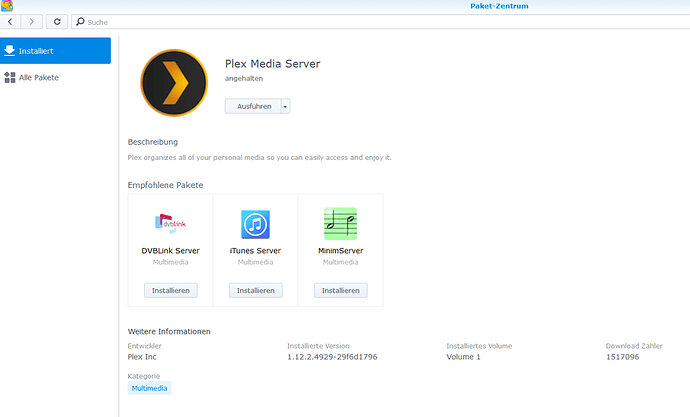Select the Volume 1 value
Viewport: 690px width, 417px height.
(463, 357)
